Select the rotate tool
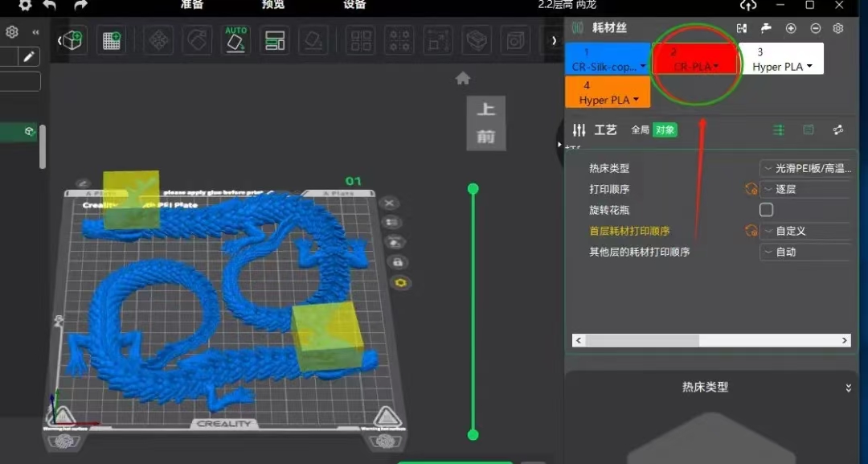 point(197,40)
